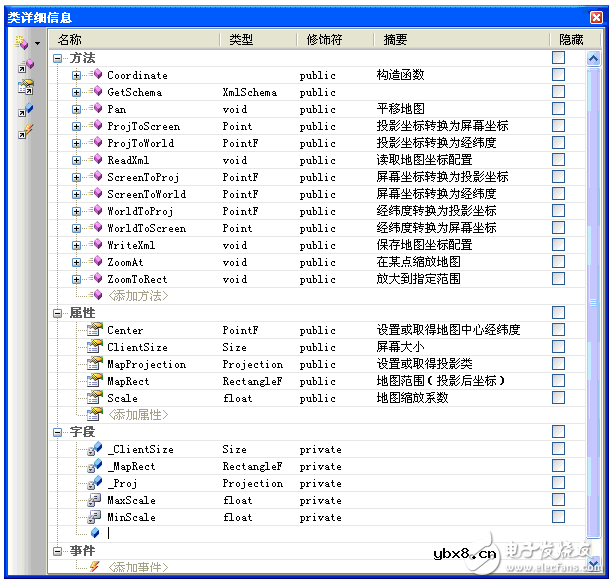Toggle hide checkbox for Scale property
Screen dimensions: 612x584
[x=558, y=398]
